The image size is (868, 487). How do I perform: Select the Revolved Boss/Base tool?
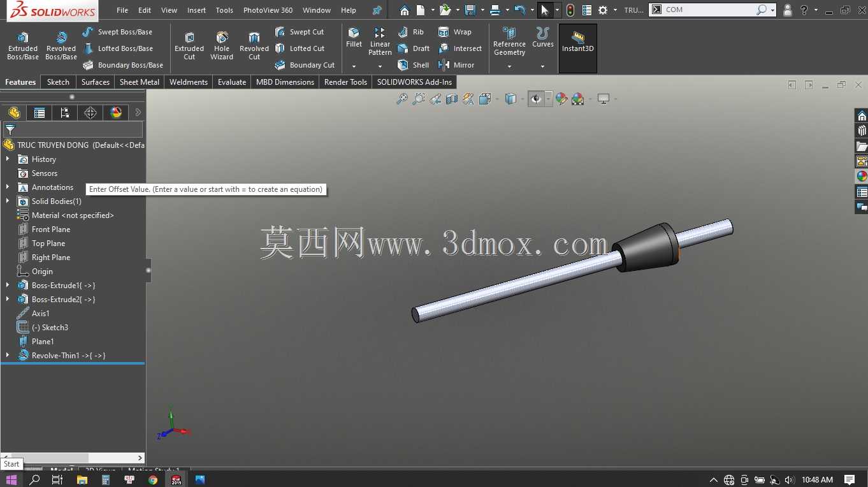(x=61, y=46)
